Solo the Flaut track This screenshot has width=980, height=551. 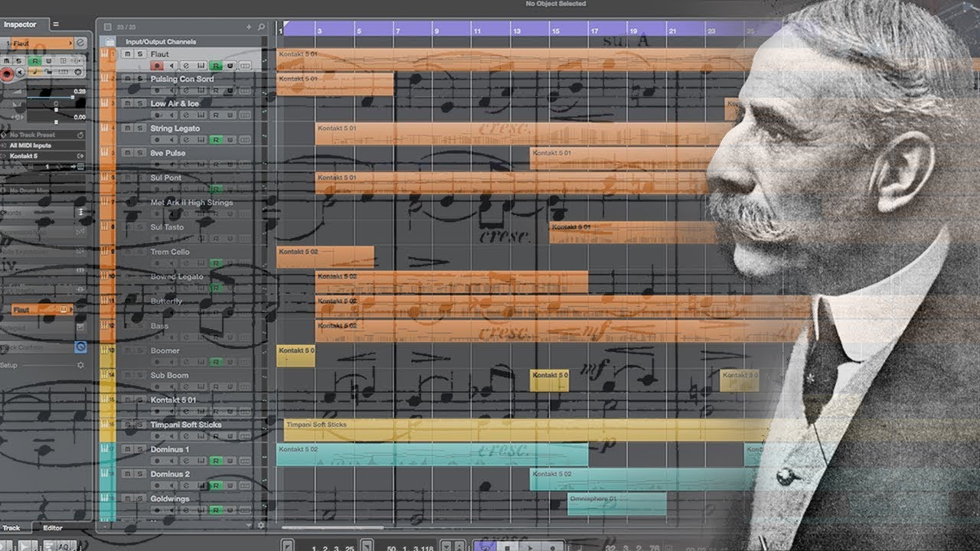(140, 54)
